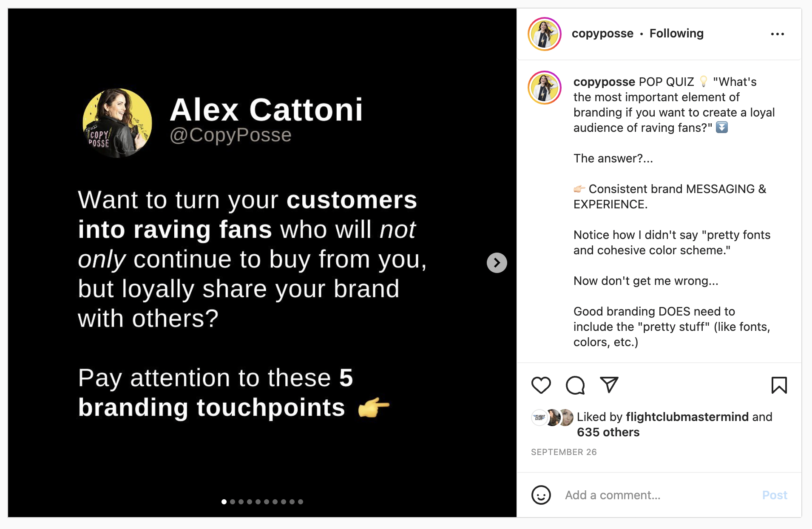Share post using paper plane icon

609,385
